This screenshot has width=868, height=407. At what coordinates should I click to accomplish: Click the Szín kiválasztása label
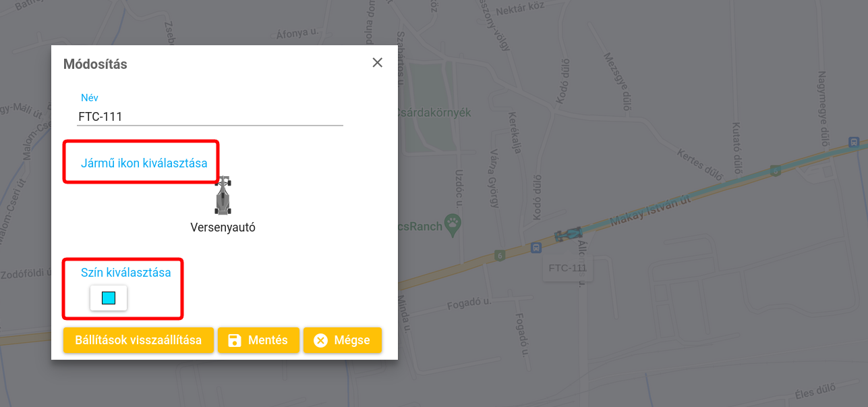point(125,273)
